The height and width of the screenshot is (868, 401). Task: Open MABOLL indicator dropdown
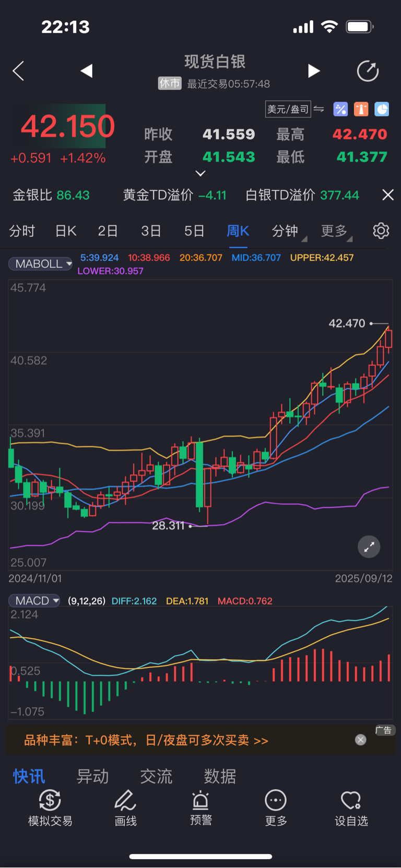pyautogui.click(x=41, y=264)
